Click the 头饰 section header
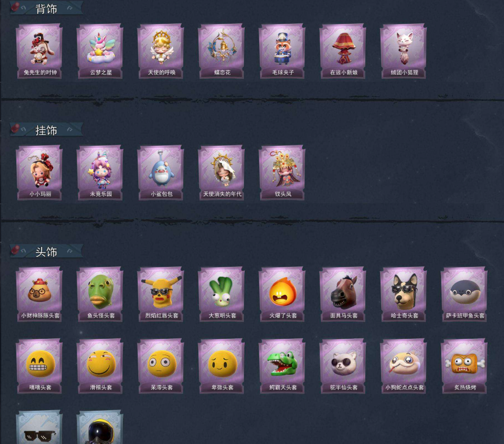The width and height of the screenshot is (504, 444). [x=46, y=252]
